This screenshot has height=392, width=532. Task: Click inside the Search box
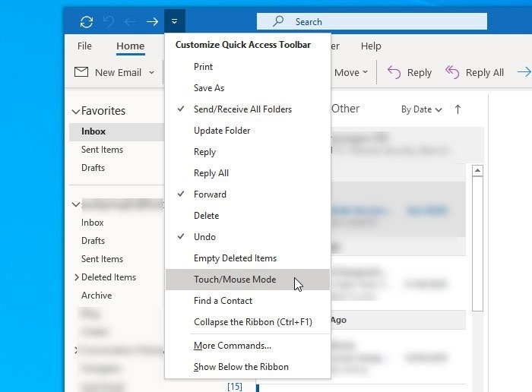(x=372, y=22)
